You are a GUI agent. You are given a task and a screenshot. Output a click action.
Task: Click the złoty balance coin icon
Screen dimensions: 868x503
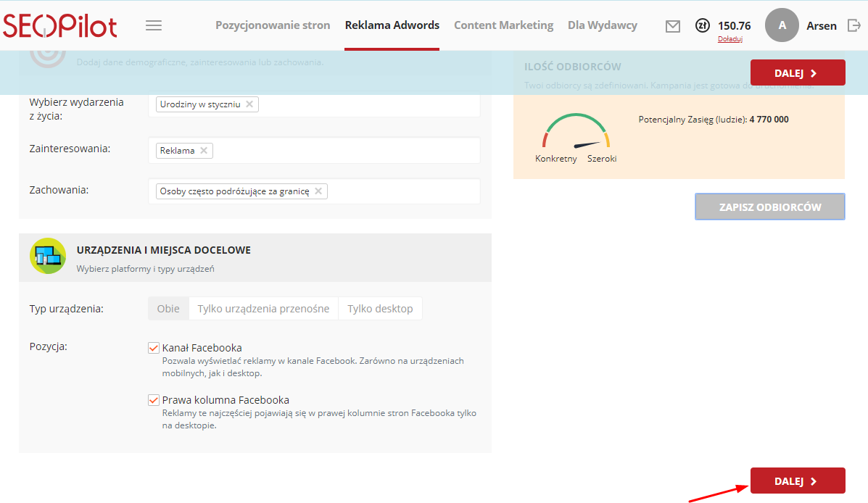pyautogui.click(x=702, y=25)
